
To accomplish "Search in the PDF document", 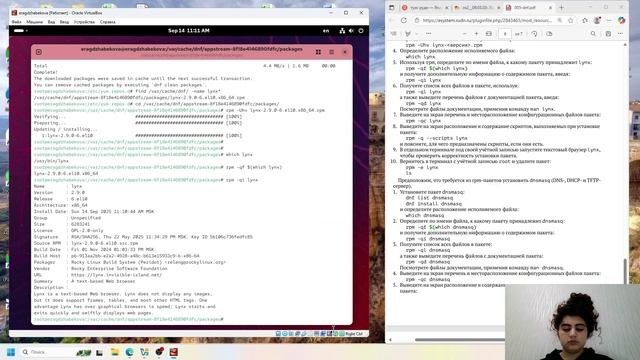I will (593, 34).
